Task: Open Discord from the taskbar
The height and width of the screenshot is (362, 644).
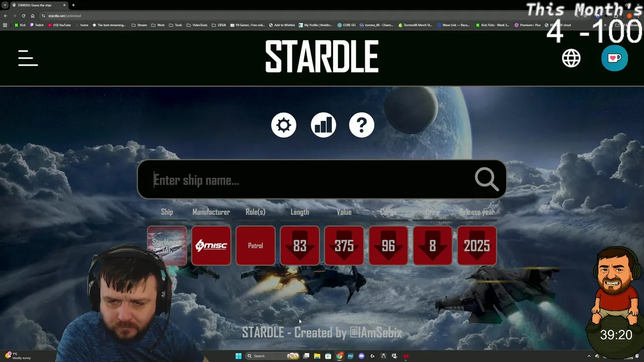Action: (x=361, y=356)
